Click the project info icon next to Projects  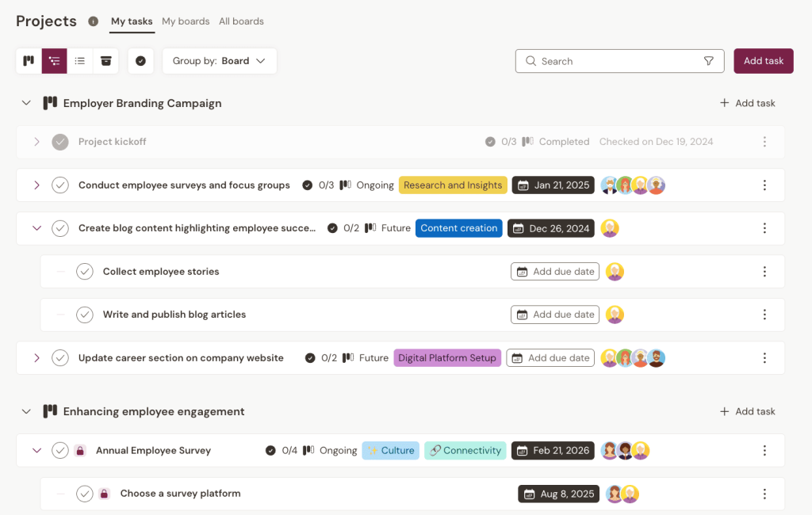point(93,21)
